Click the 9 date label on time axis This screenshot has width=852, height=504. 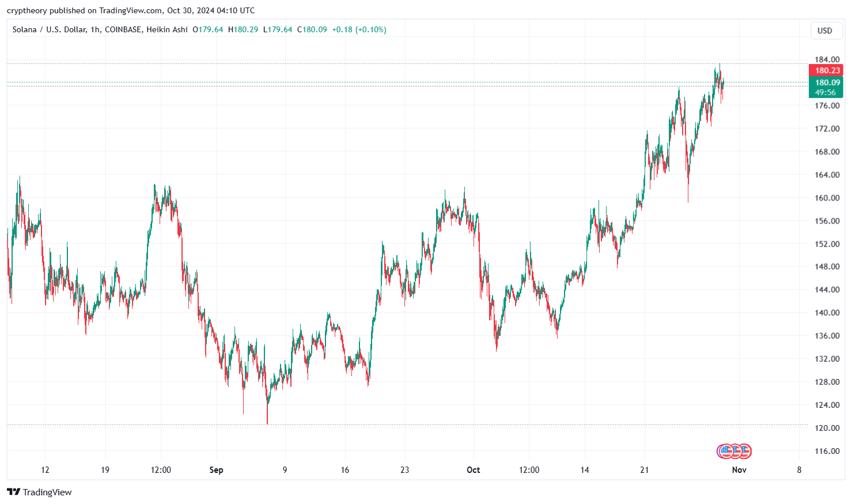tap(285, 470)
